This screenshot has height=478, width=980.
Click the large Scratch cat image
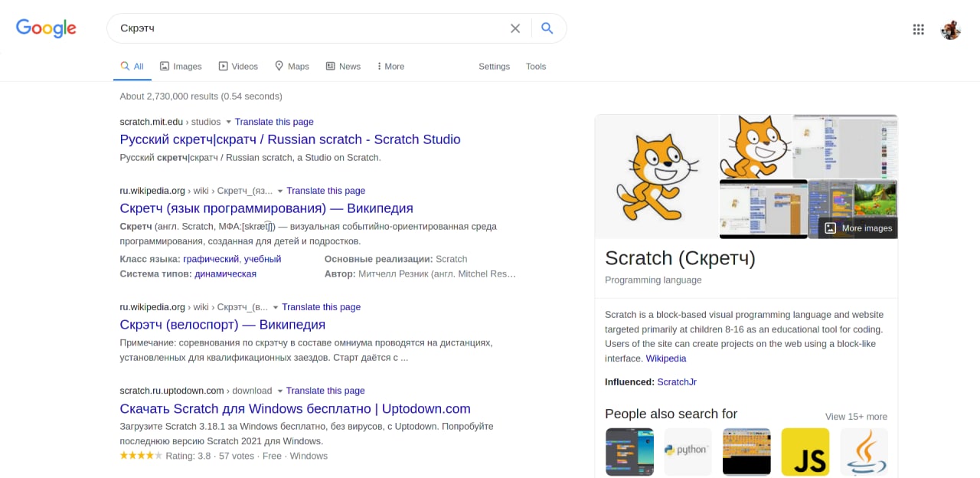coord(657,176)
